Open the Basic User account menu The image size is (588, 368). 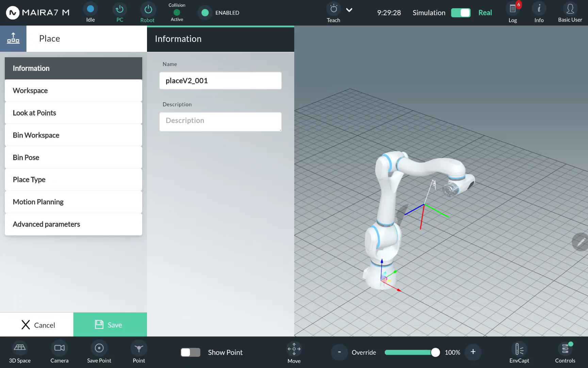(x=570, y=13)
